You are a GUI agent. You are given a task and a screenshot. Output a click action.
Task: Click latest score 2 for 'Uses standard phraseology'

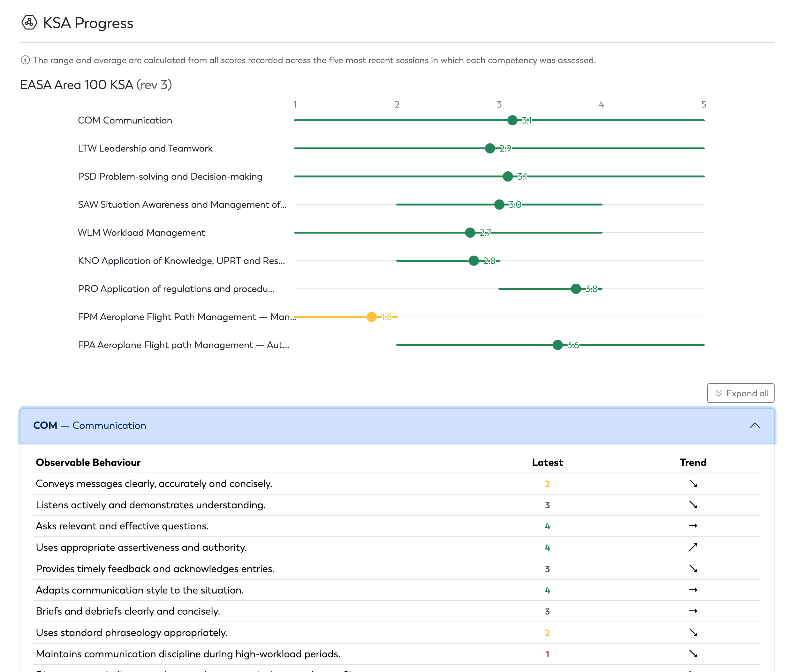(547, 633)
